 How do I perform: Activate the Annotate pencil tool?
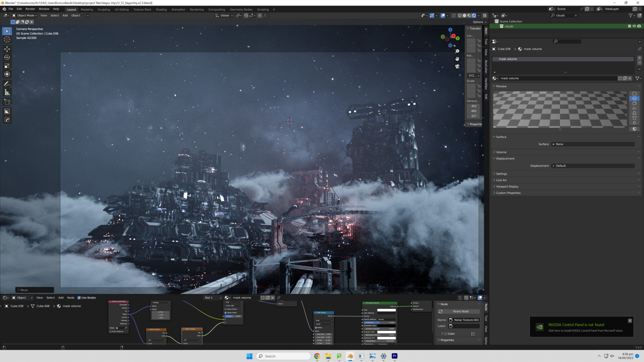click(7, 84)
